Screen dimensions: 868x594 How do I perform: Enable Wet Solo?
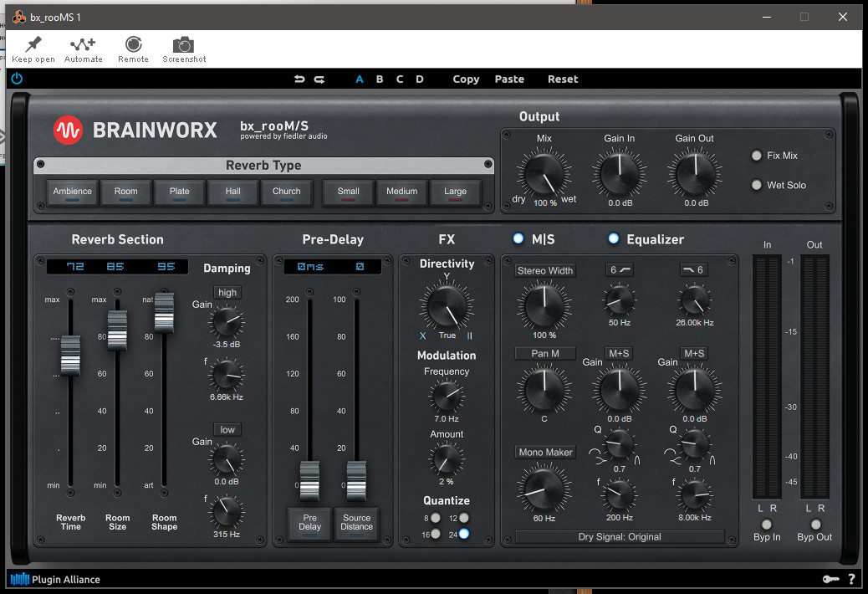tap(756, 185)
